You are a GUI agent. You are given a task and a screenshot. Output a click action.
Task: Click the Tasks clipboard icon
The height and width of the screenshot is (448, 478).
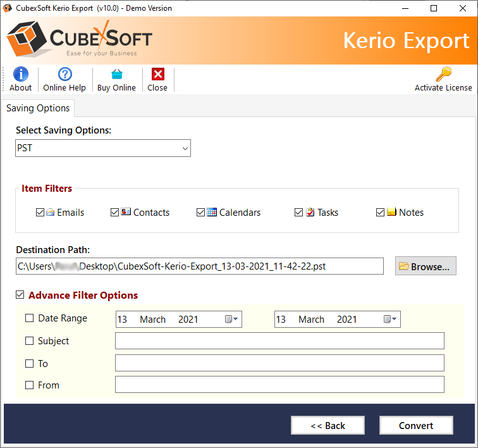(310, 212)
